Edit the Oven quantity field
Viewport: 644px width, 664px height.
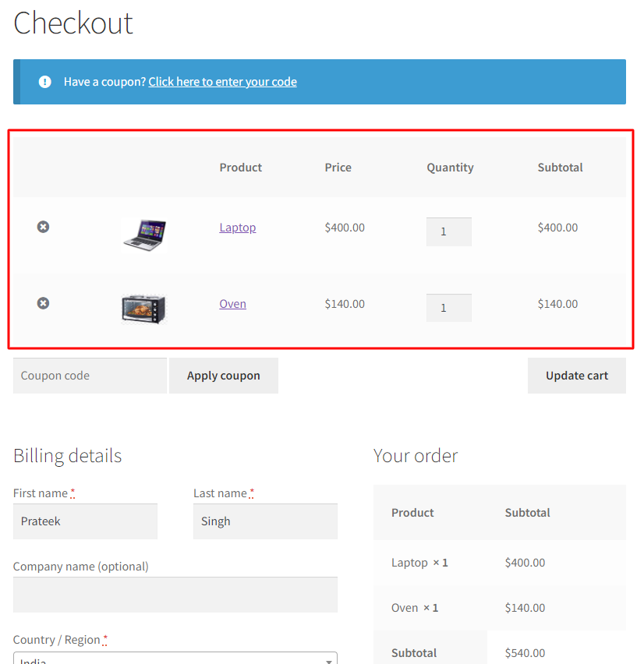point(448,308)
